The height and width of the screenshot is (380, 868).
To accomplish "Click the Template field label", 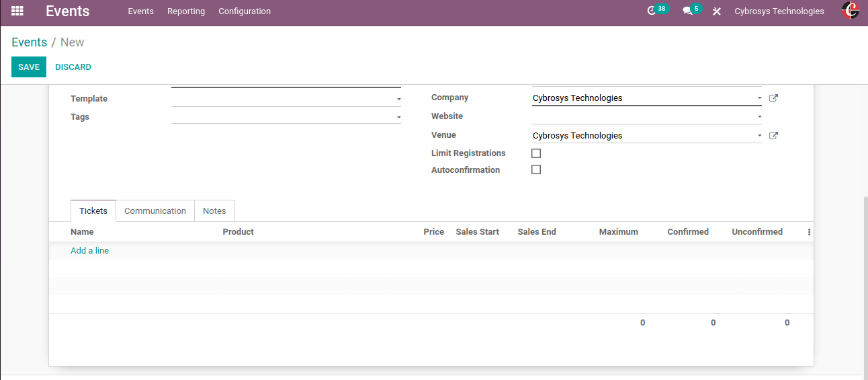I will pos(89,99).
